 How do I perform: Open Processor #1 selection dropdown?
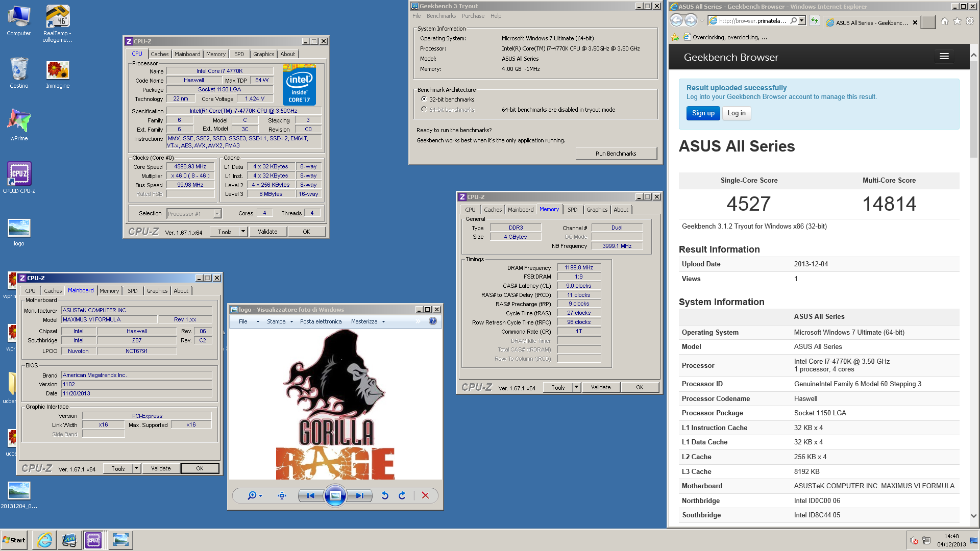[x=194, y=214]
